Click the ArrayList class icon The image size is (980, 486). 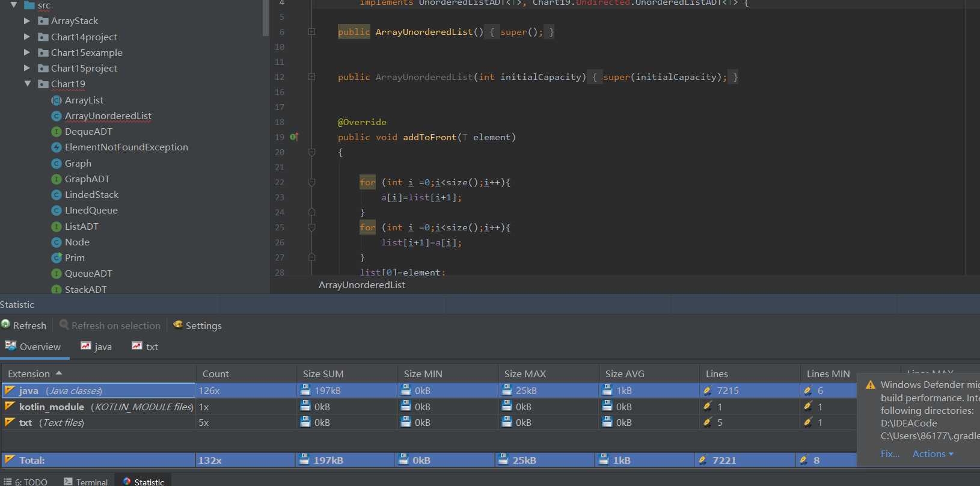(57, 100)
